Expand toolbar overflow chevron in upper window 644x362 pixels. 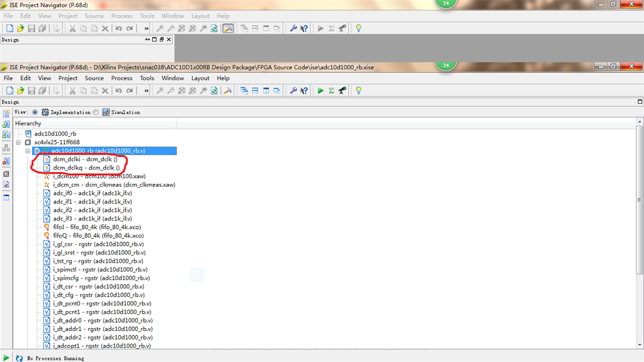(146, 28)
